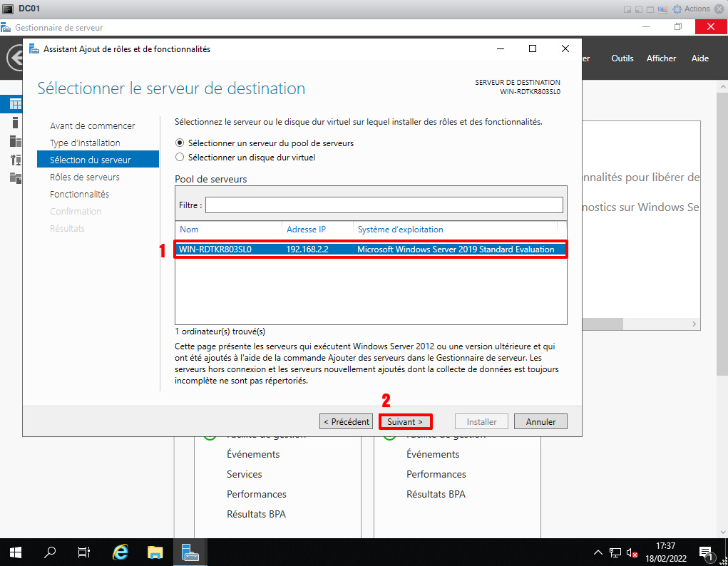Open Task View on the taskbar

coord(83,552)
